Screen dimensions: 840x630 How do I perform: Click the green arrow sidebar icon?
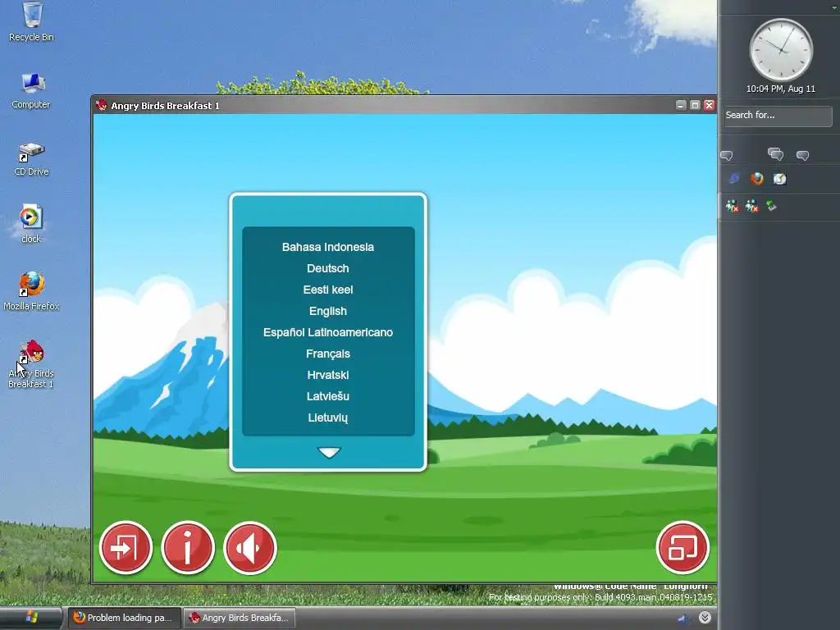pyautogui.click(x=771, y=205)
